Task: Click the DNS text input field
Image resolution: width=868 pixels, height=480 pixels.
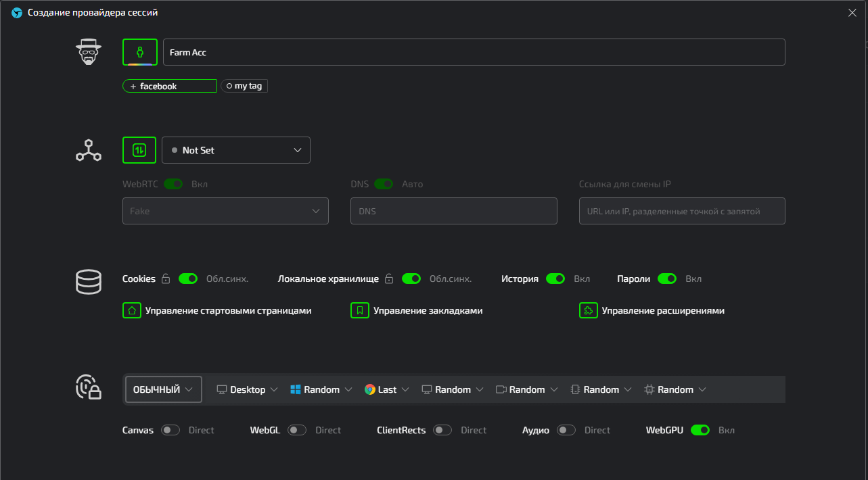Action: pyautogui.click(x=454, y=211)
